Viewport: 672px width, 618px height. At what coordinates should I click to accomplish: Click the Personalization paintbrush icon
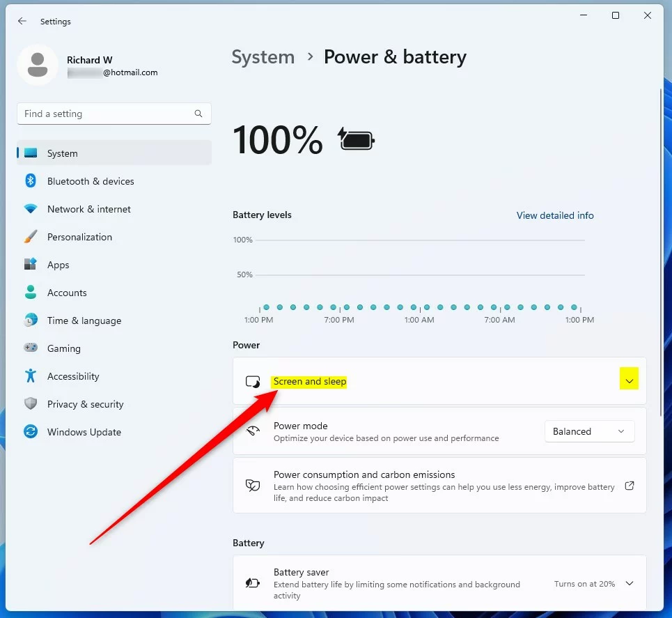coord(31,236)
